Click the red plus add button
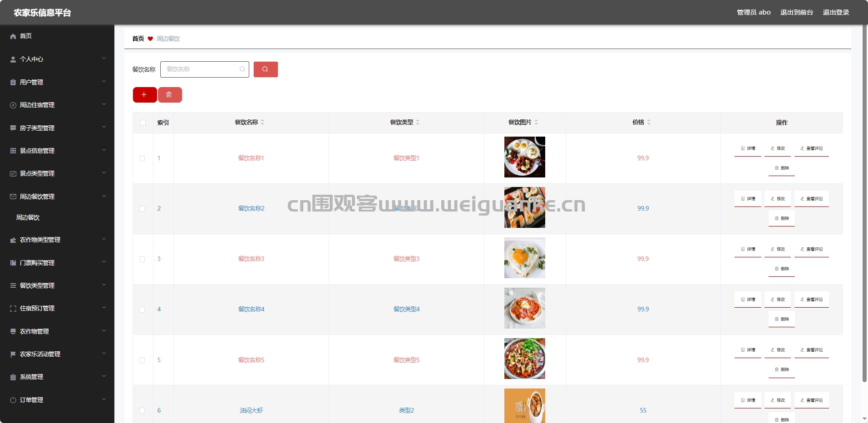Image resolution: width=868 pixels, height=423 pixels. 145,95
